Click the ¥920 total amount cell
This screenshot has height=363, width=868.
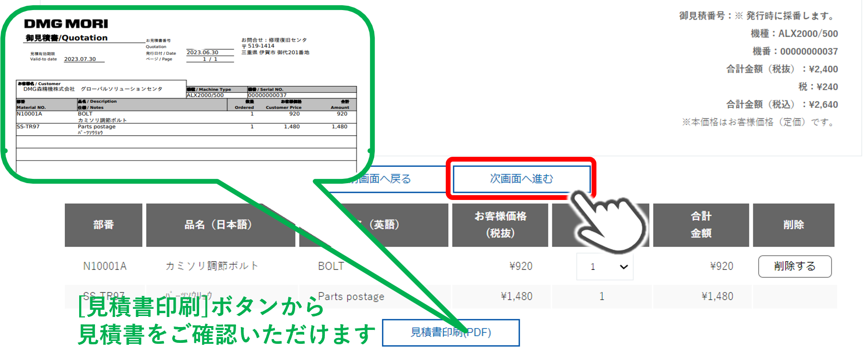tap(722, 266)
